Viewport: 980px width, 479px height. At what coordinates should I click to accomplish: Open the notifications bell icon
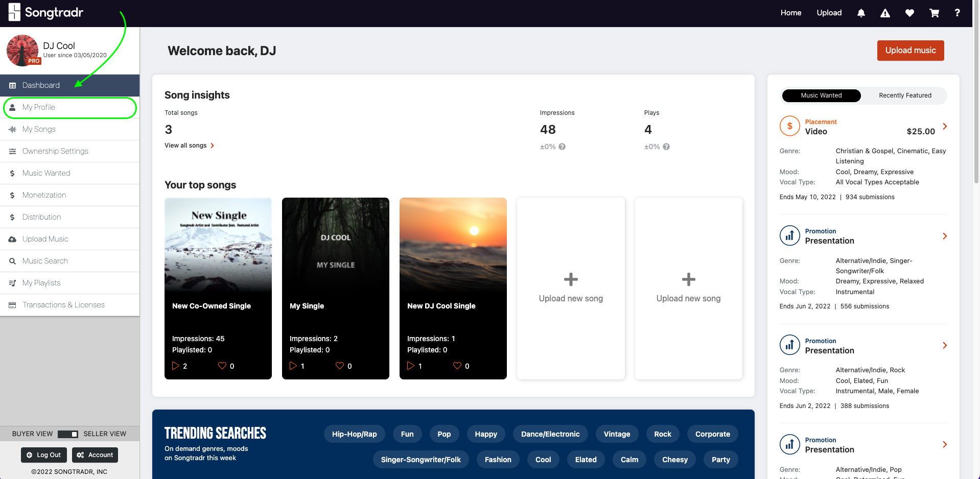coord(861,13)
